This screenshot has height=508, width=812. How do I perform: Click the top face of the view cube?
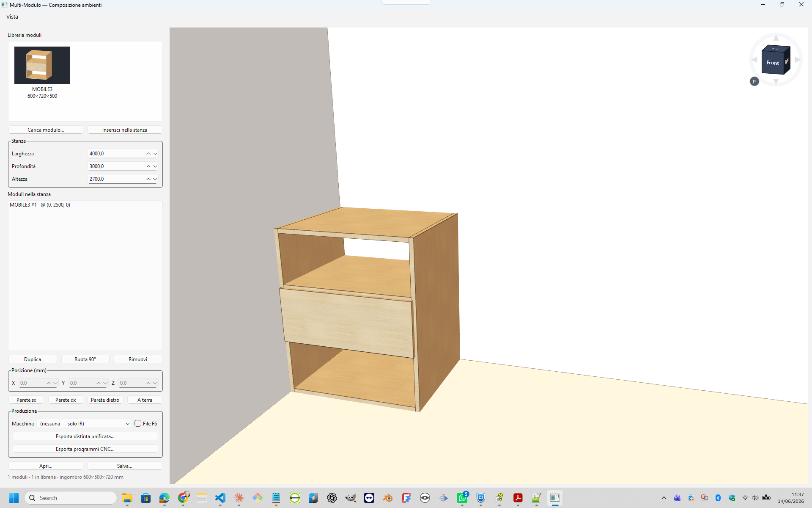coord(776,48)
